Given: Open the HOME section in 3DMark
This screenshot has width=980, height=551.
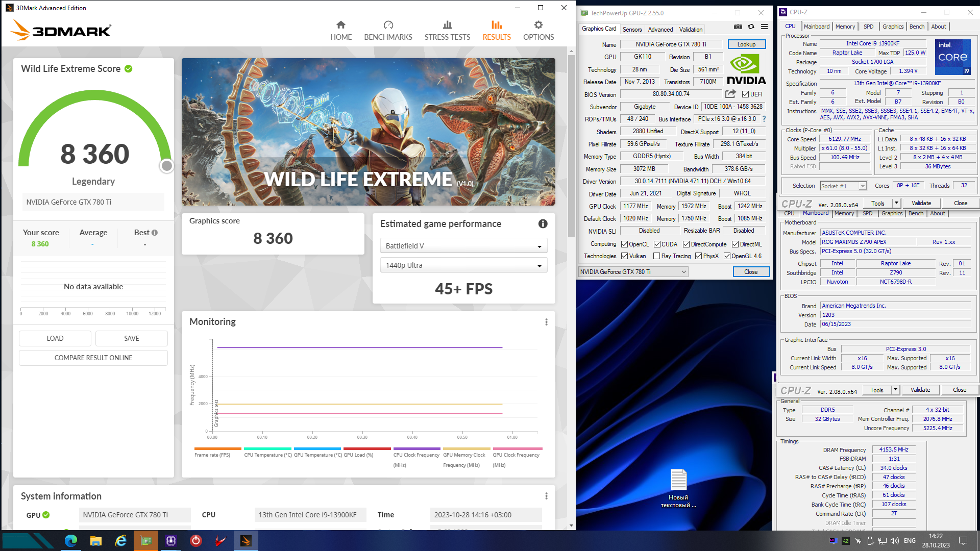Looking at the screenshot, I should [x=340, y=31].
